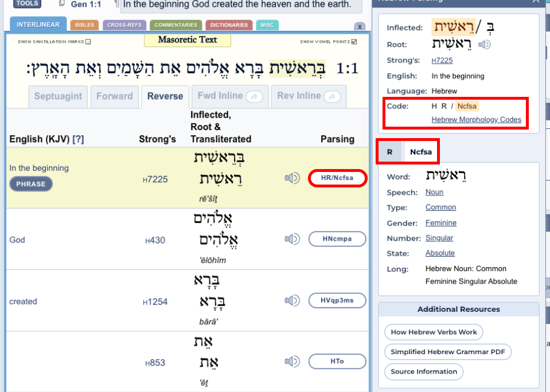The image size is (550, 392).
Task: Open the Interlinear tab
Action: click(x=38, y=25)
